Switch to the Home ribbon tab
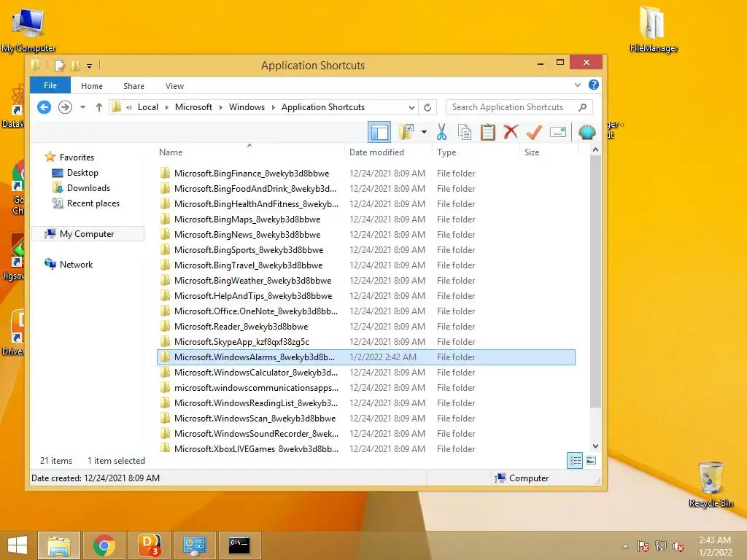The height and width of the screenshot is (560, 747). coord(92,86)
